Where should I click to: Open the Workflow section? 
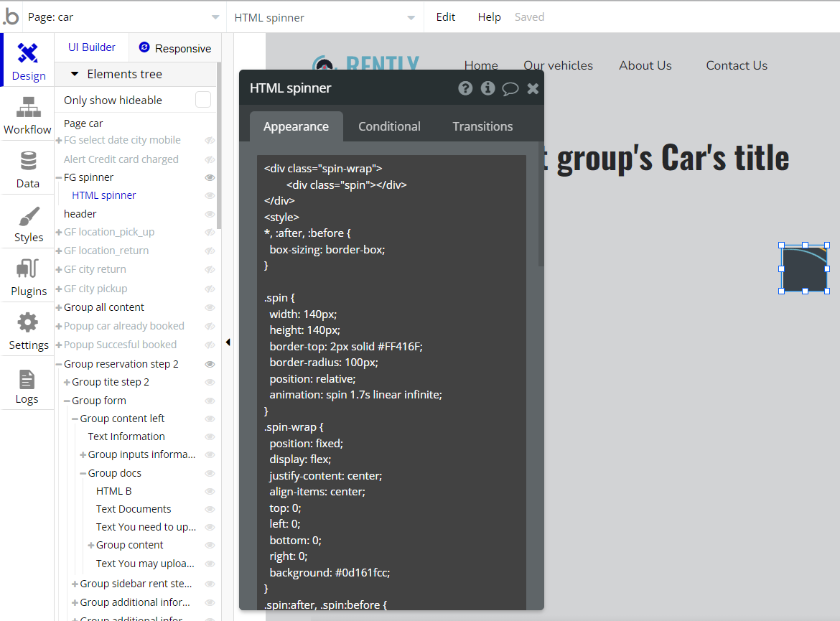pyautogui.click(x=28, y=115)
